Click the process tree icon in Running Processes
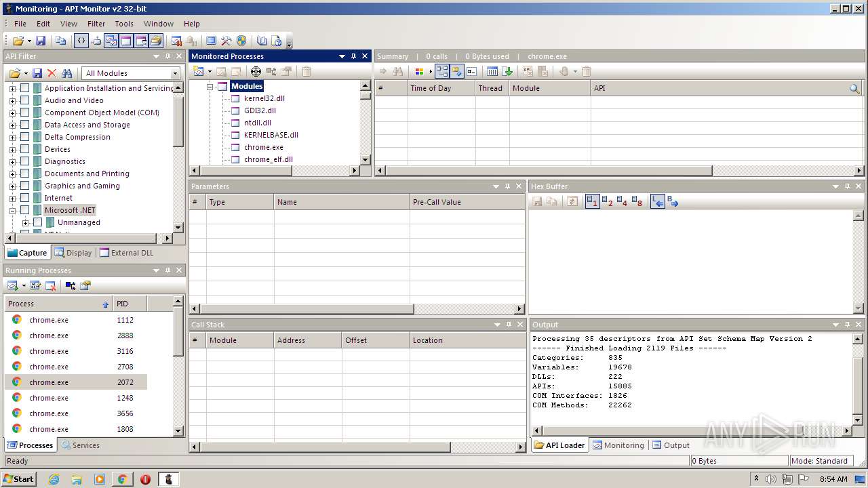Screen dimensions: 868x488 [71, 285]
